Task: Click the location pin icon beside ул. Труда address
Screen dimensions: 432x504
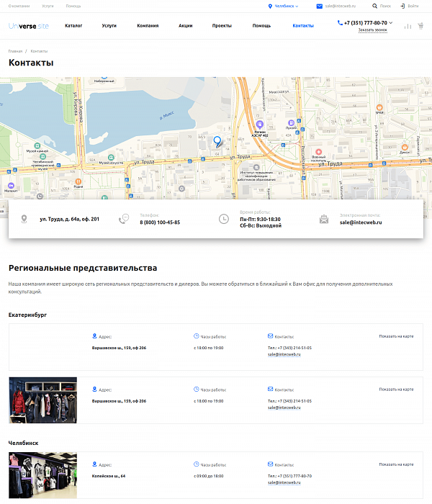Action: [24, 219]
